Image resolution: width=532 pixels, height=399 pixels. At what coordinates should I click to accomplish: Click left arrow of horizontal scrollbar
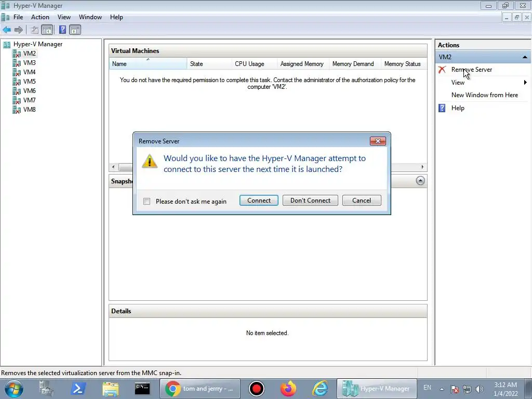[113, 167]
